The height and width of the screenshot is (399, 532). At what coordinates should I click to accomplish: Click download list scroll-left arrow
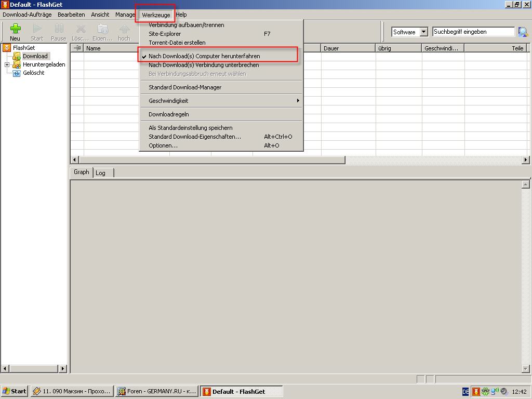[x=75, y=159]
